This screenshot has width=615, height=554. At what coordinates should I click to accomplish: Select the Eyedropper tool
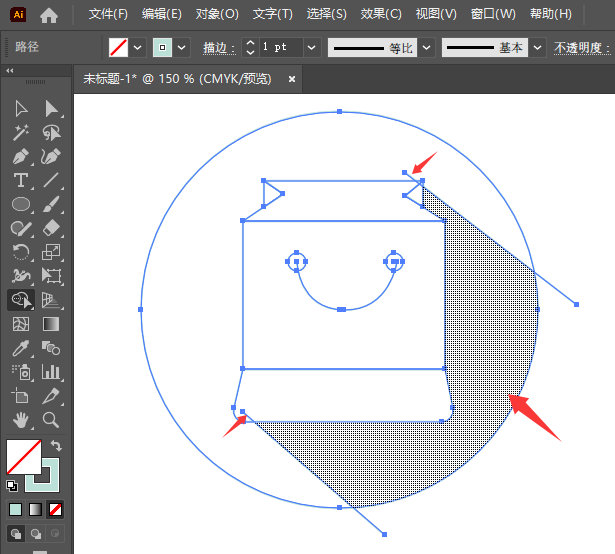[x=21, y=348]
